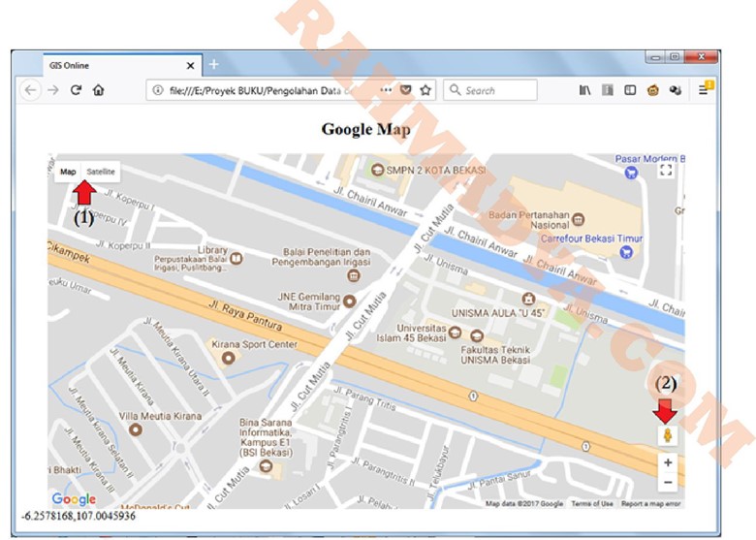Reload the page using the refresh icon
Screen dimensions: 756x540
pyautogui.click(x=76, y=90)
